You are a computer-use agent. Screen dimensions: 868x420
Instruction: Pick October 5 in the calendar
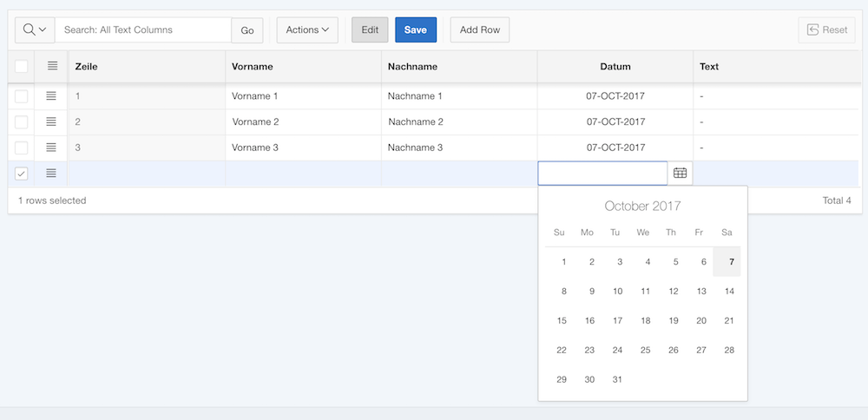tap(671, 262)
